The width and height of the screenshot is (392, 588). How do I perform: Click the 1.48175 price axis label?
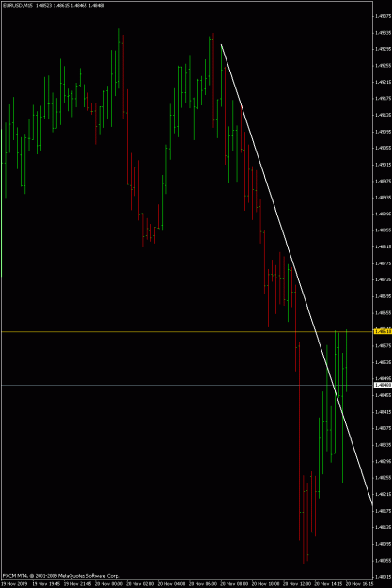click(383, 511)
